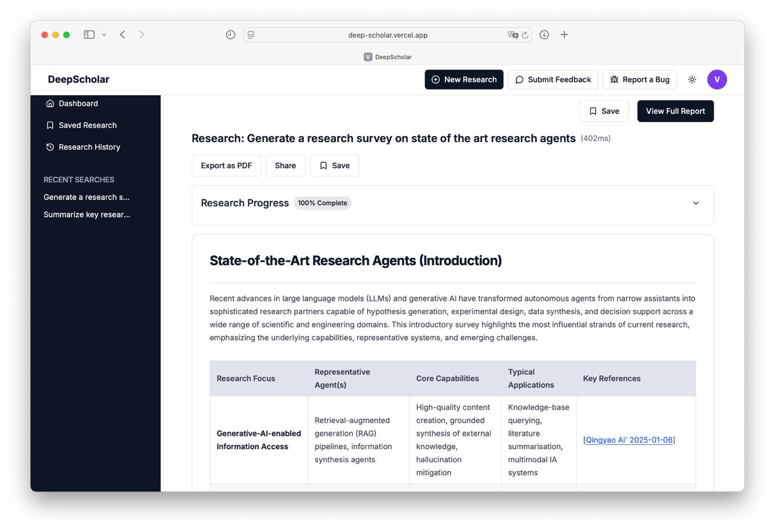Open the Qingyao Ai 2025-01-06 reference link
The image size is (775, 532).
tap(629, 440)
